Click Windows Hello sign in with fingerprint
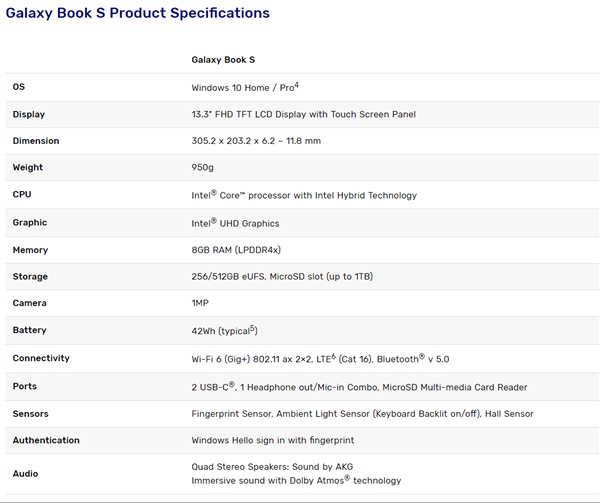This screenshot has height=503, width=600. point(272,440)
